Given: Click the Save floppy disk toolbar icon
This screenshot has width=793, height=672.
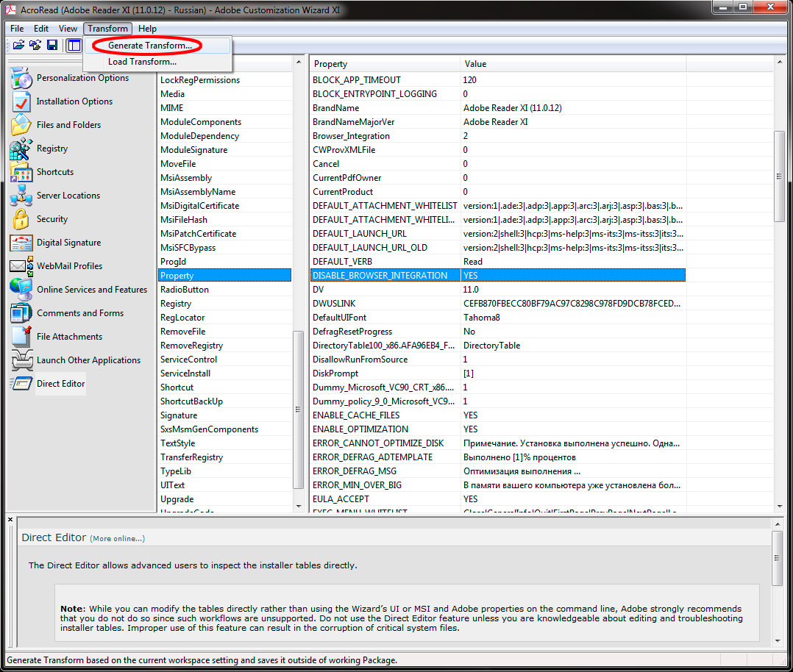Looking at the screenshot, I should click(52, 45).
